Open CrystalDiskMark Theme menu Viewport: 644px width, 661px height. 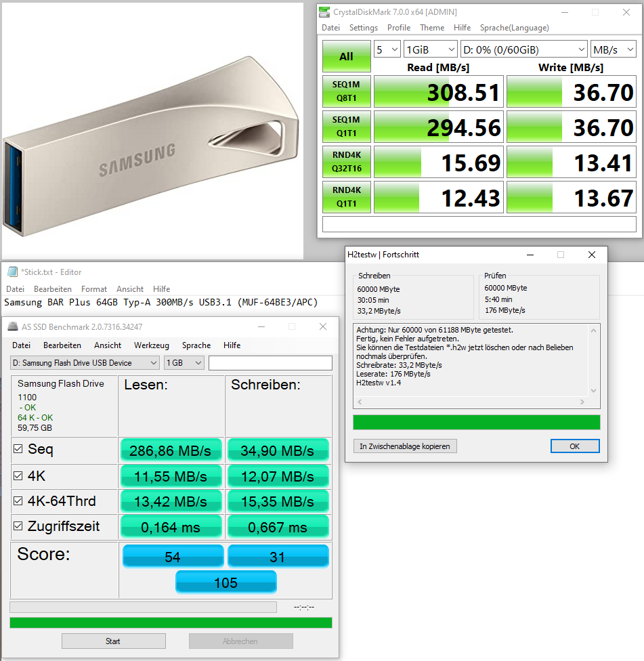(432, 28)
